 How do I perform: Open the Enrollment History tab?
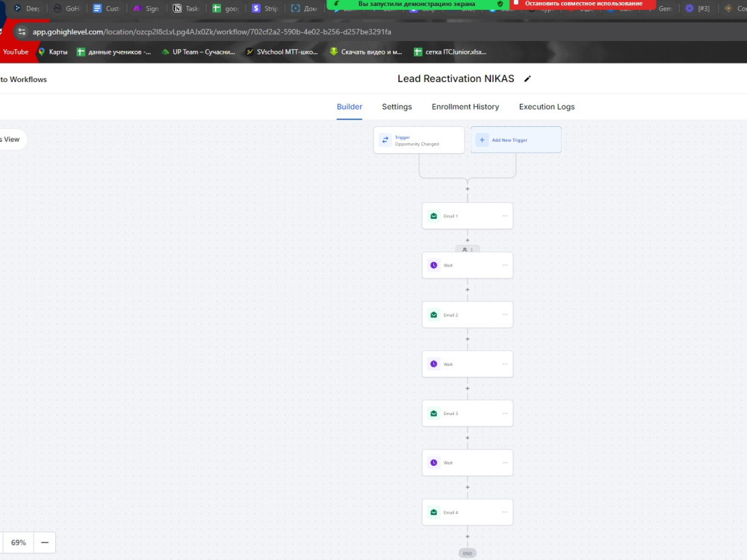(465, 107)
